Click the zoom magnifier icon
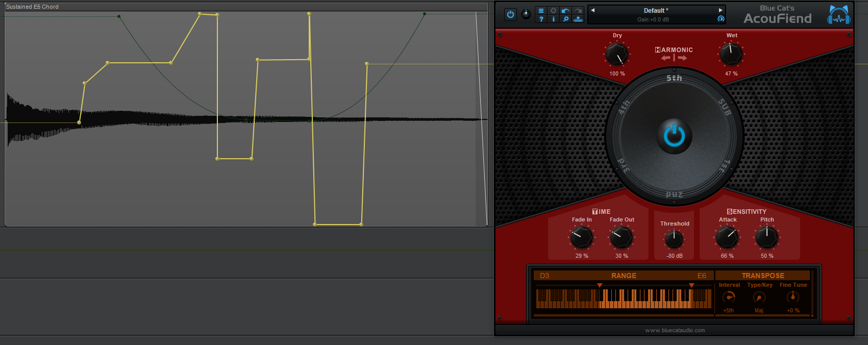Viewport: 868px width, 345px height. 565,19
